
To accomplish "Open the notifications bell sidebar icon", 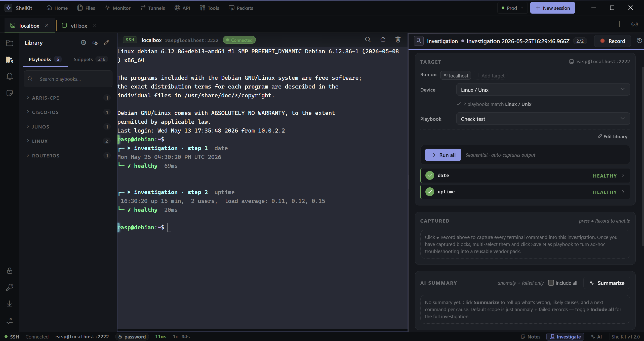I will [x=10, y=76].
